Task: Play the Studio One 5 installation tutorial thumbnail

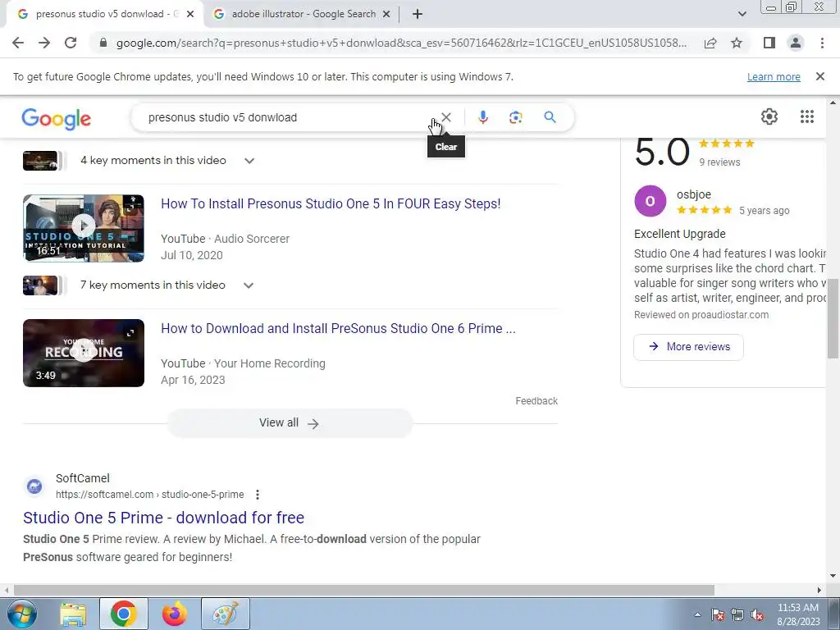Action: pyautogui.click(x=84, y=228)
